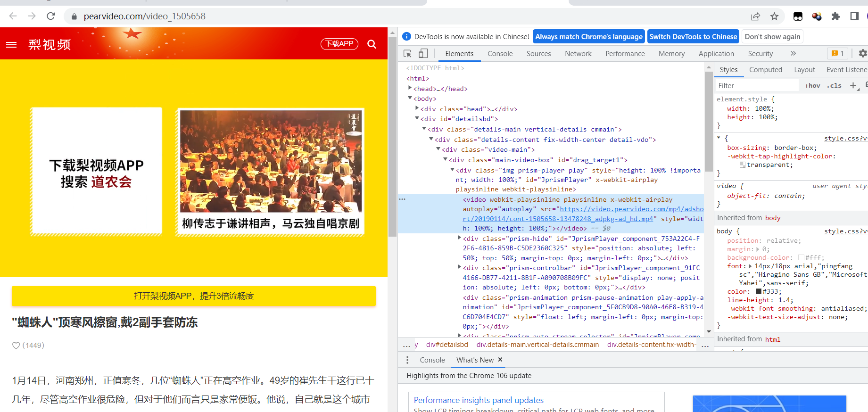Click the colorful circles extension icon
This screenshot has height=412, width=868.
[817, 16]
